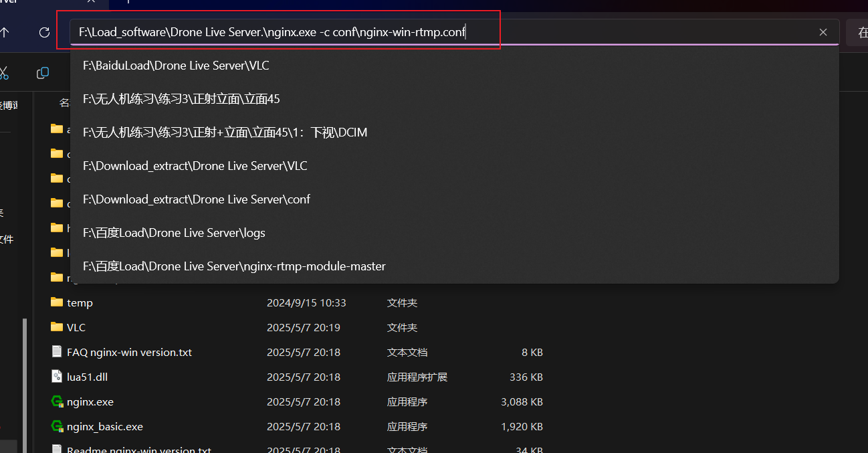Select the temp folder icon

pyautogui.click(x=57, y=302)
